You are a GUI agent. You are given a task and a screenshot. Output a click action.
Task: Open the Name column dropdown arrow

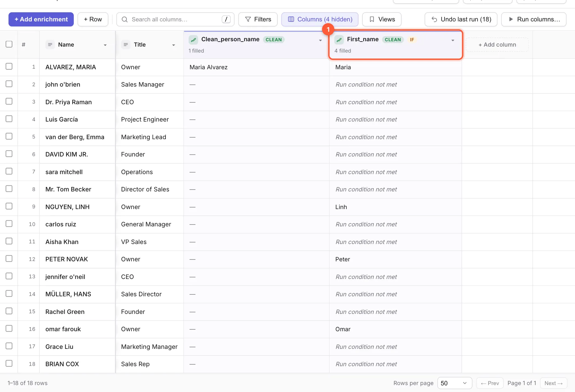(105, 45)
